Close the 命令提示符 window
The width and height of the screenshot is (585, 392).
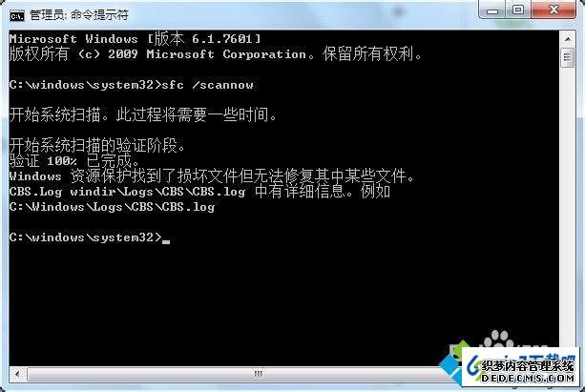tap(554, 10)
